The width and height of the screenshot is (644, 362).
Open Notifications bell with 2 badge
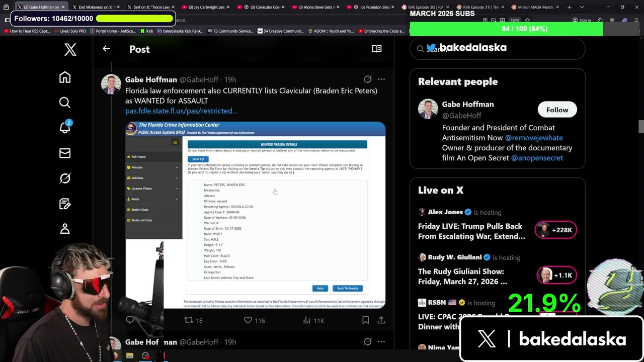click(x=65, y=128)
